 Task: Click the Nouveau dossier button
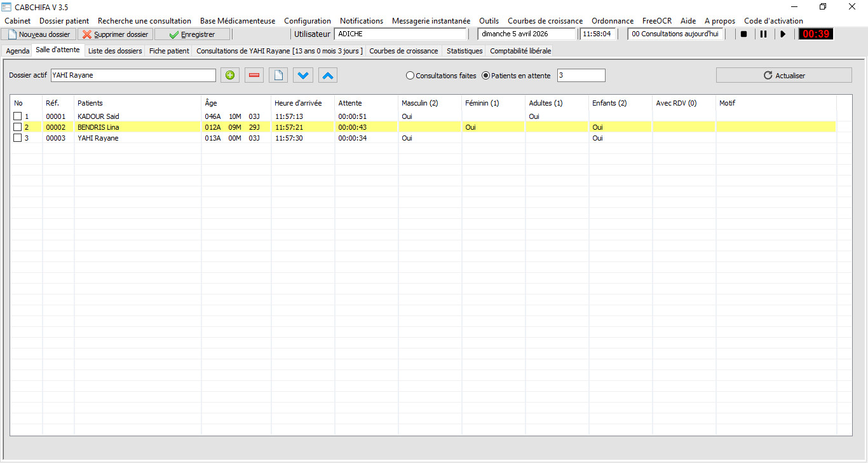[x=39, y=34]
